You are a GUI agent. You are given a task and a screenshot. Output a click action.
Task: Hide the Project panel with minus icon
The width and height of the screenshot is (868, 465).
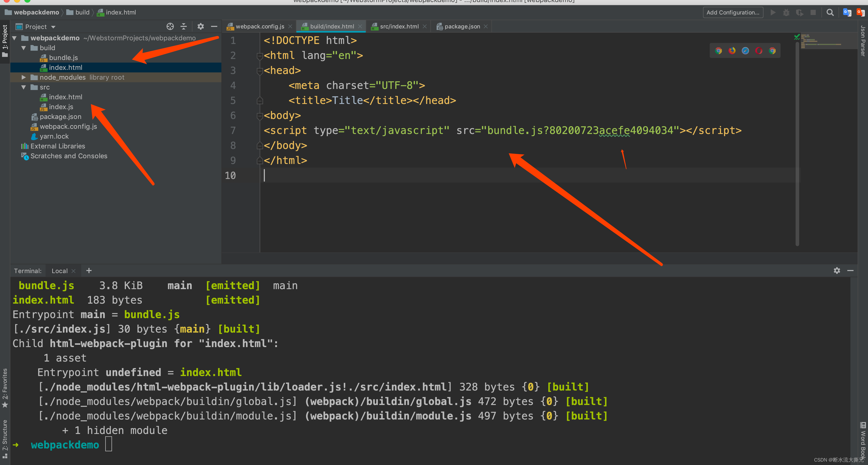click(214, 26)
